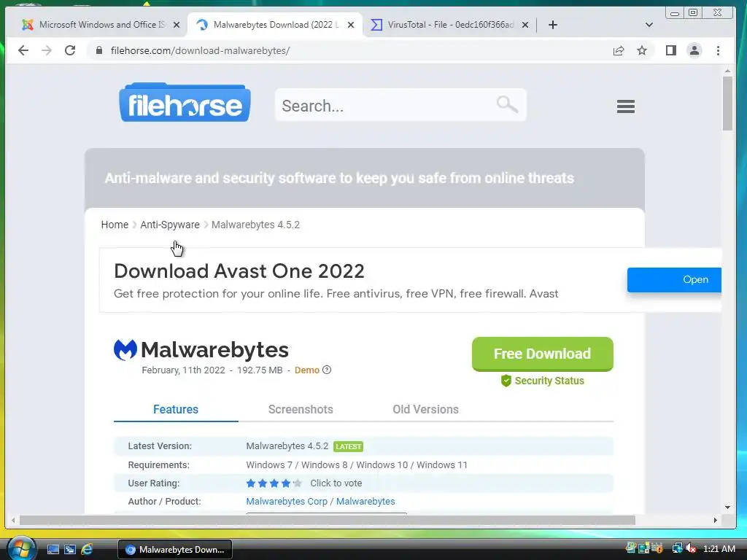Click the magnifier search icon
This screenshot has height=560, width=747.
pos(507,104)
